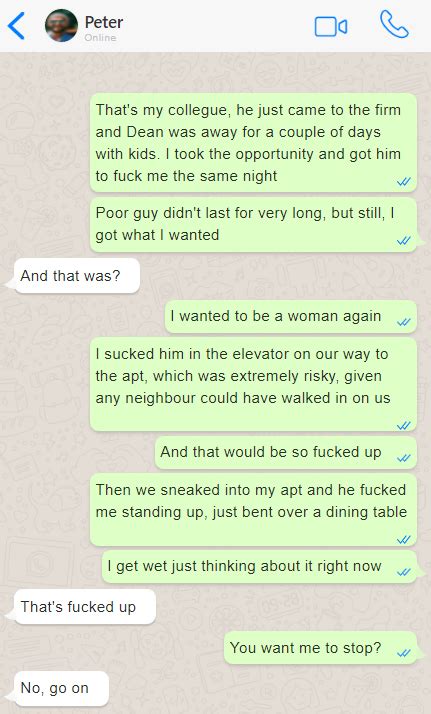Click the Online status text under Peter
This screenshot has height=714, width=431.
(100, 38)
